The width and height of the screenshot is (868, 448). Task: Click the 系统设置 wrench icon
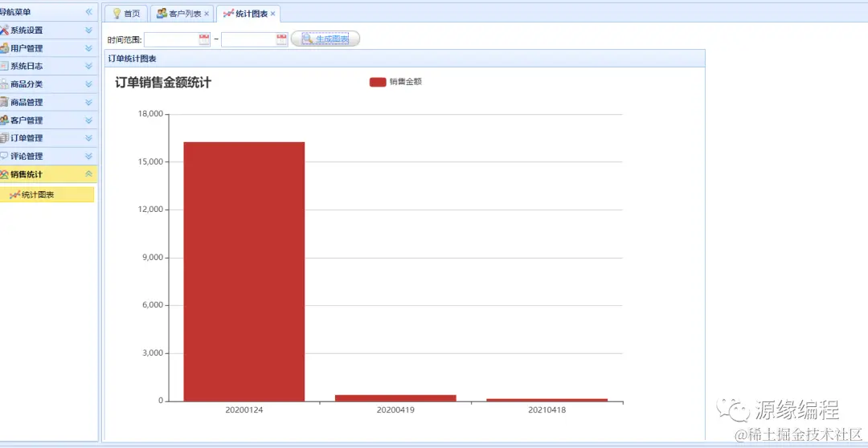[4, 30]
